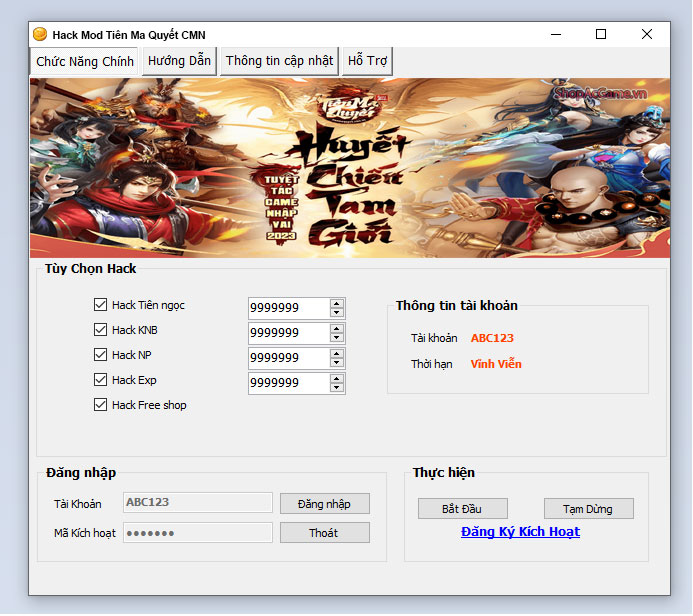
Task: Click the Vĩnh Viễn expiry text
Action: point(496,364)
